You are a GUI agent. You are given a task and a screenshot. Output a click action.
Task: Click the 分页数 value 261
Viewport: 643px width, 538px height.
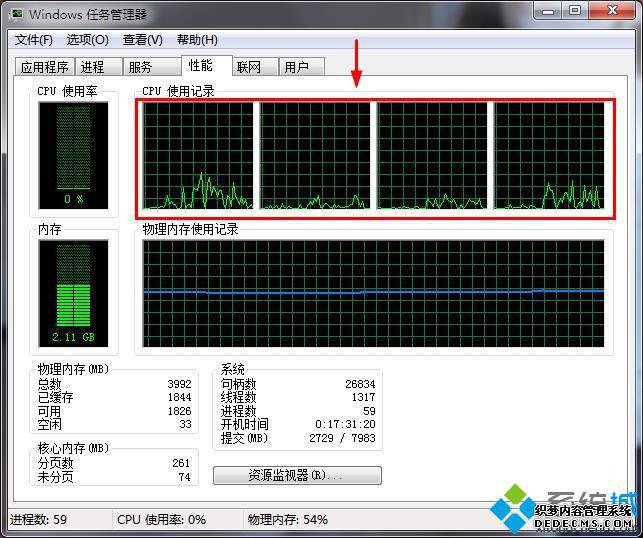coord(181,463)
